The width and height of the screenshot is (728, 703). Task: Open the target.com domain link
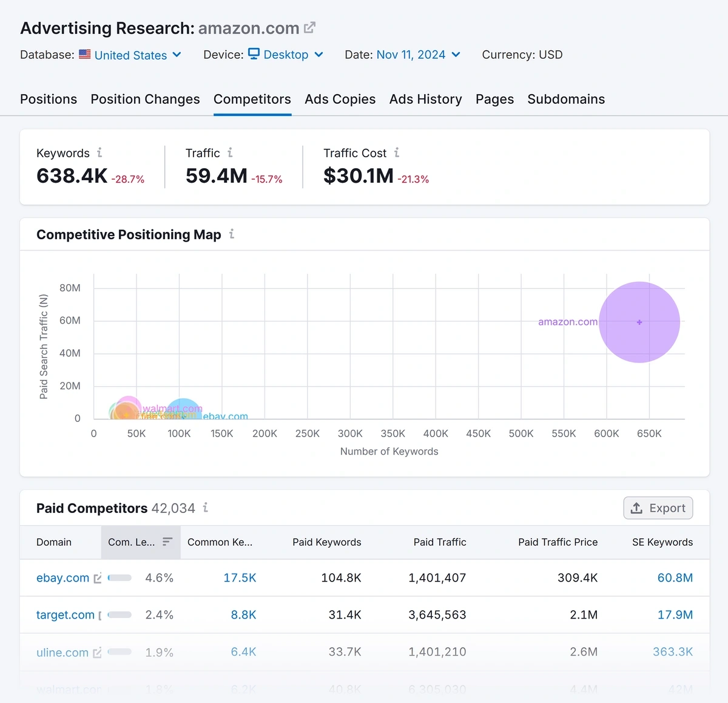pyautogui.click(x=66, y=615)
